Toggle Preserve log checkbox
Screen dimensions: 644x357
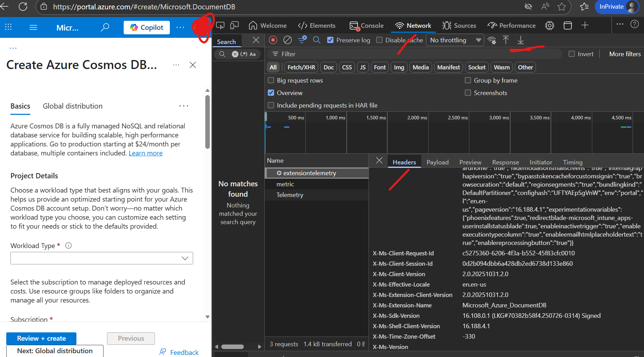point(330,40)
